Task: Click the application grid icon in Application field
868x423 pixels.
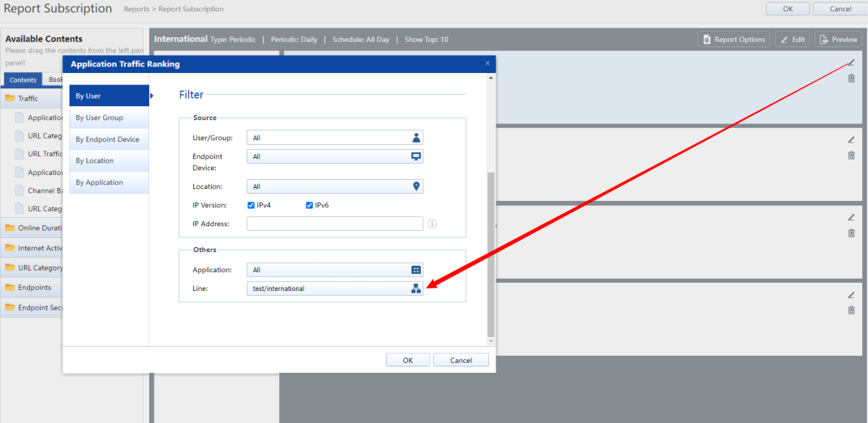Action: tap(416, 270)
